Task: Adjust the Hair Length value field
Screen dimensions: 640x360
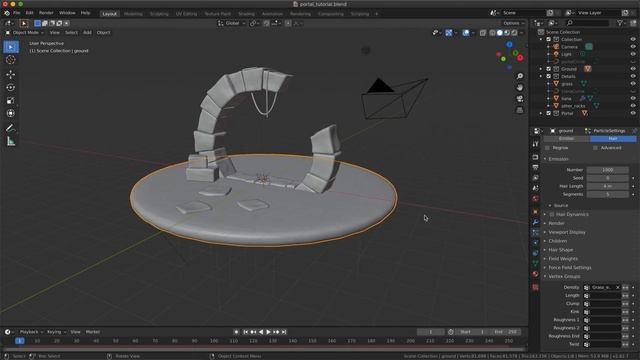Action: pyautogui.click(x=607, y=186)
